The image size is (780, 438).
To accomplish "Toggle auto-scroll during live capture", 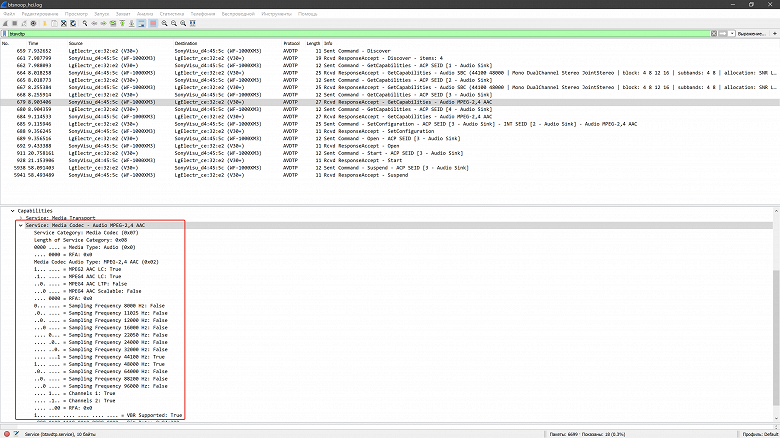I will pos(141,23).
